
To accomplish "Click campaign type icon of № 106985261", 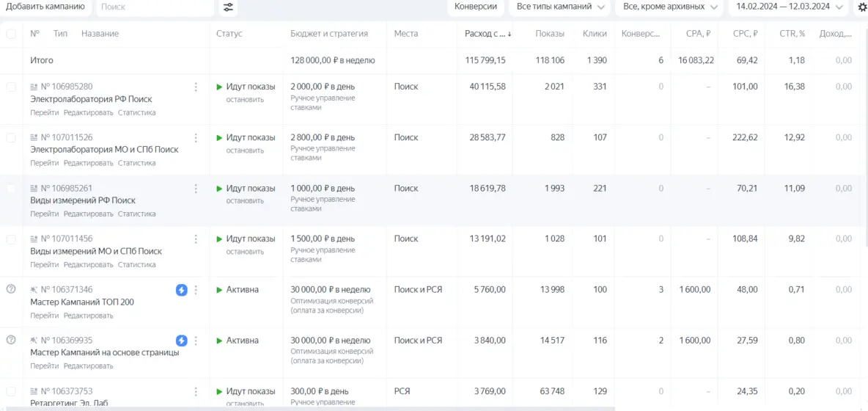I will pos(34,189).
